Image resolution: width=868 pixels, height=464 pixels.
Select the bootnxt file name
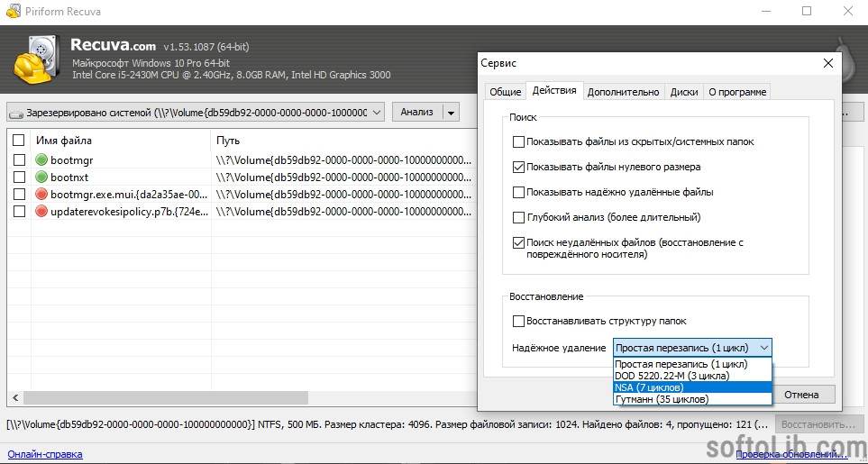coord(69,177)
